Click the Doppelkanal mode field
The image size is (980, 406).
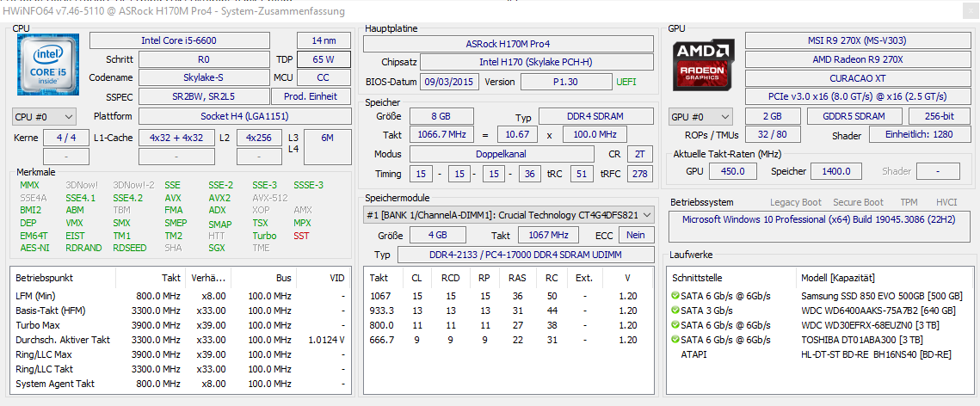tap(502, 154)
